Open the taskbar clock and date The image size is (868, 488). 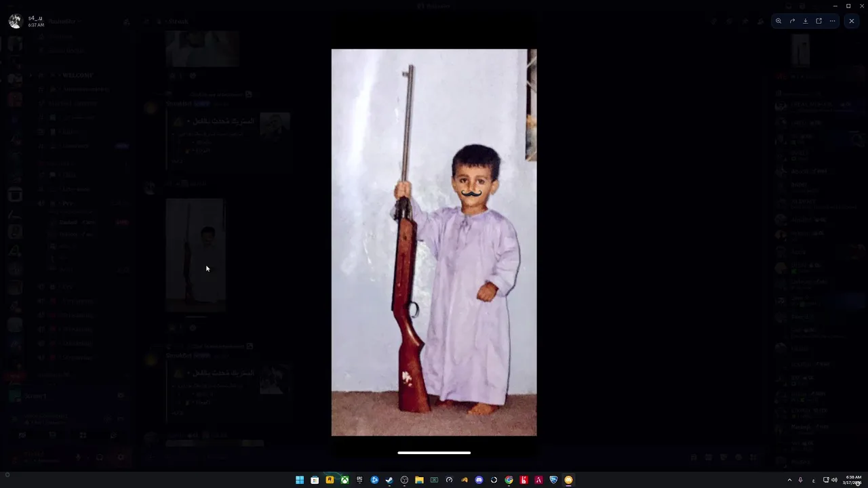click(x=853, y=480)
